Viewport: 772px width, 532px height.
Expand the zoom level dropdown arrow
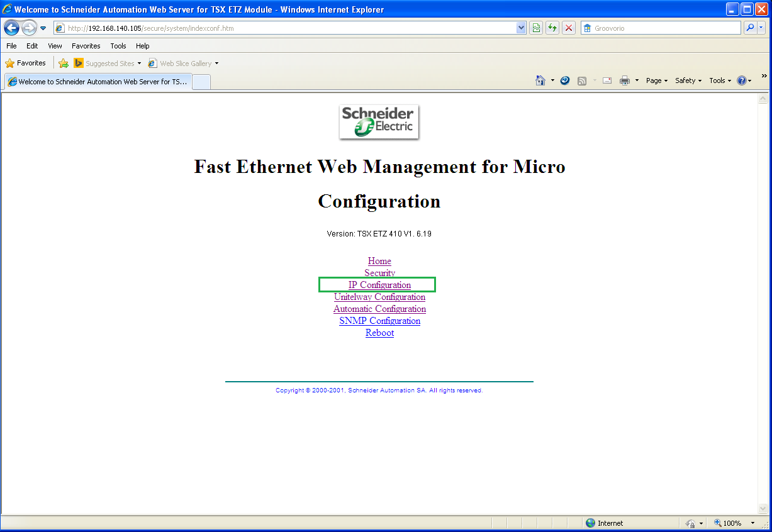pos(752,523)
